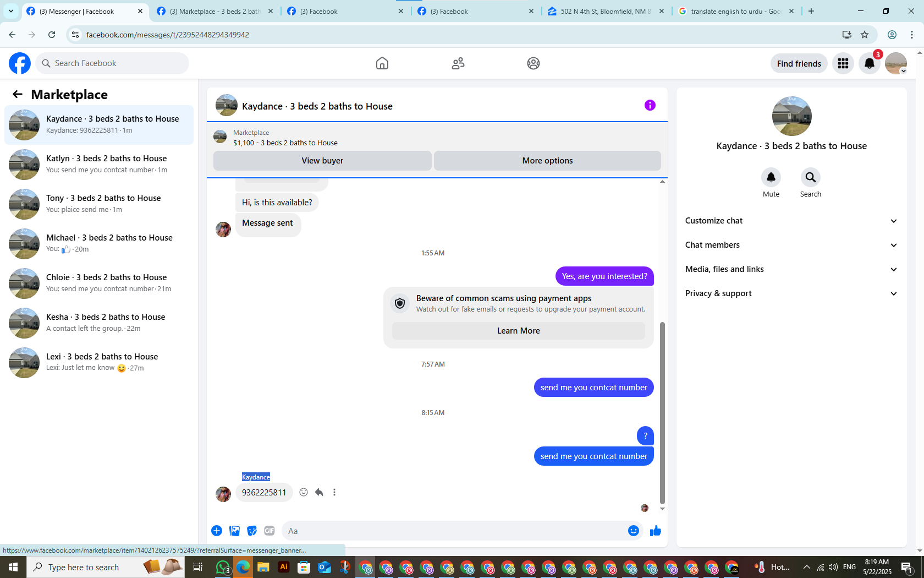Open the $1,100 listing link

click(x=285, y=143)
